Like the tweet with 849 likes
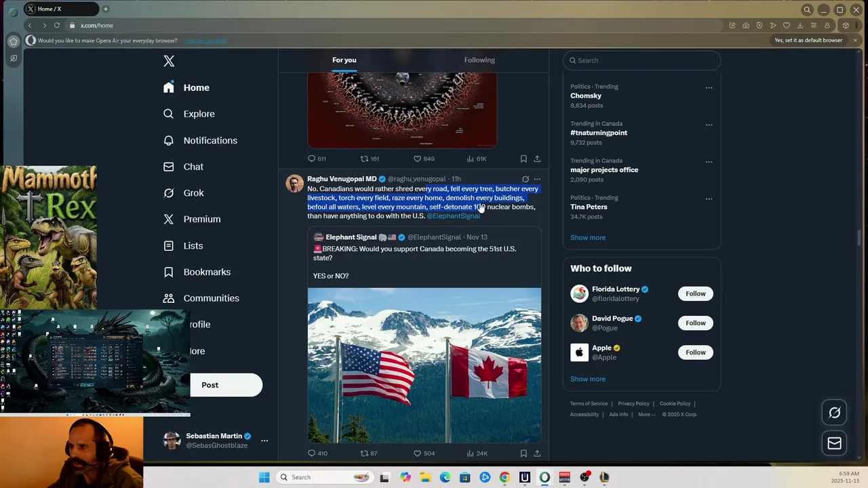The width and height of the screenshot is (868, 488). (424, 159)
